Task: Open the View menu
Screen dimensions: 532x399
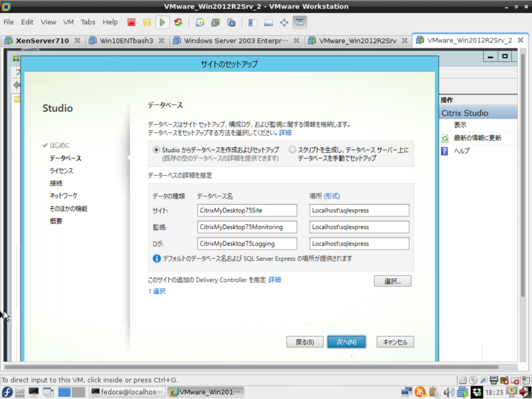Action: 48,22
